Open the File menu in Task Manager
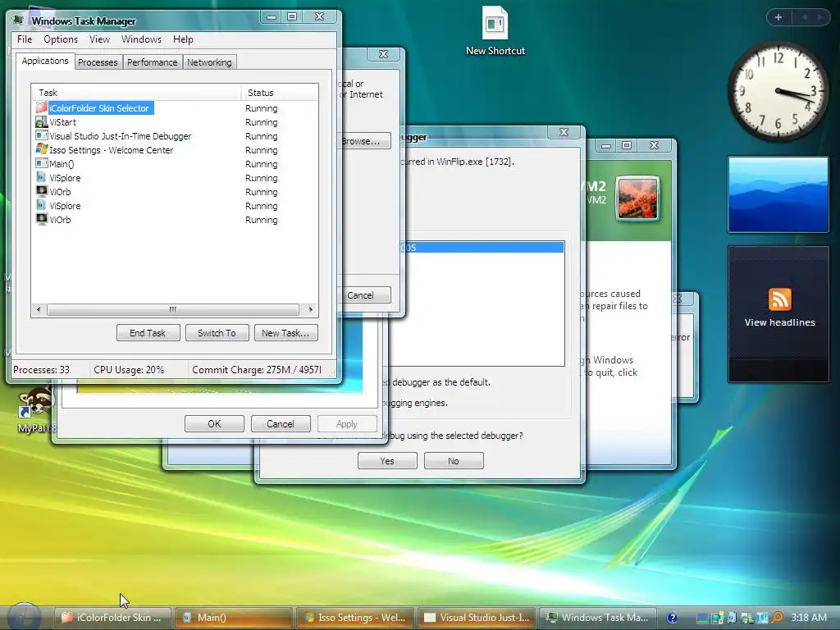Screen dimensions: 840x630 click(25, 39)
